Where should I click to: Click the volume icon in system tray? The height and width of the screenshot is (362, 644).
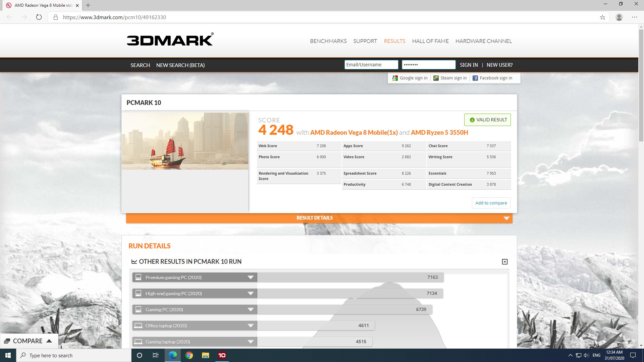point(586,355)
